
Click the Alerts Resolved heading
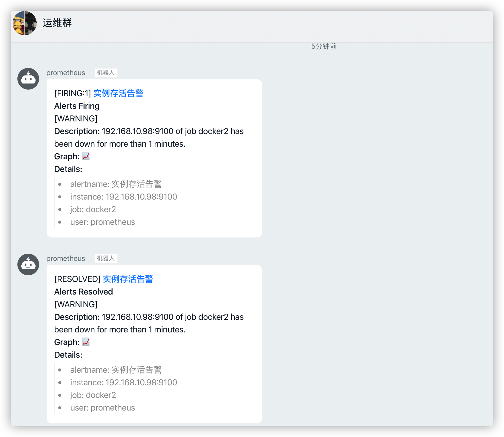coord(83,292)
